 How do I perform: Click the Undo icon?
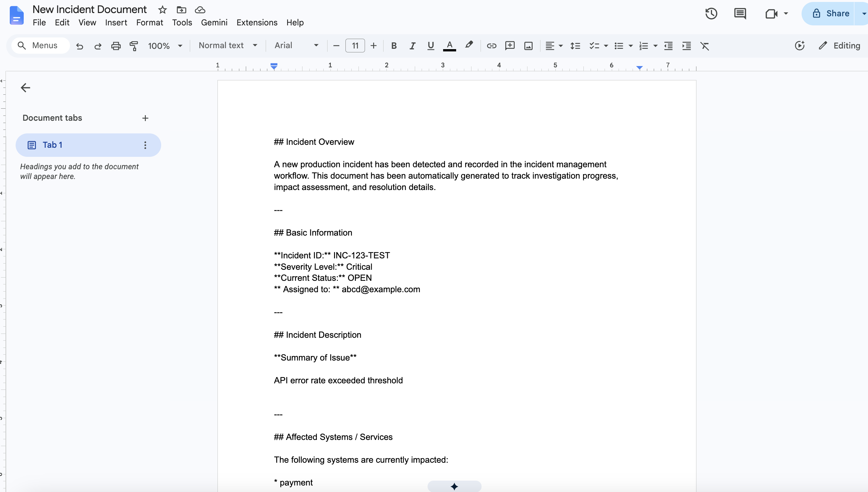click(79, 46)
